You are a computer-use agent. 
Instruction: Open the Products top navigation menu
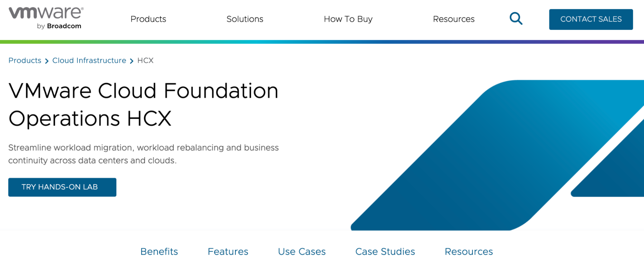coord(148,19)
